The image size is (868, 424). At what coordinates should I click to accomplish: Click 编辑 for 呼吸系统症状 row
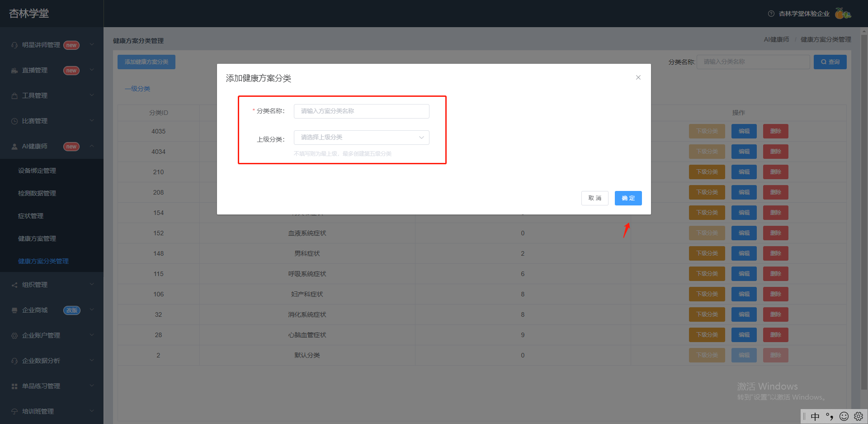click(x=744, y=274)
